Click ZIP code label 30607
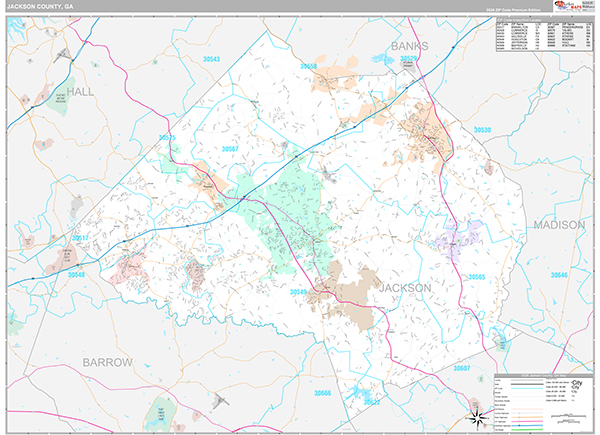The width and height of the screenshot is (600, 435). (462, 368)
